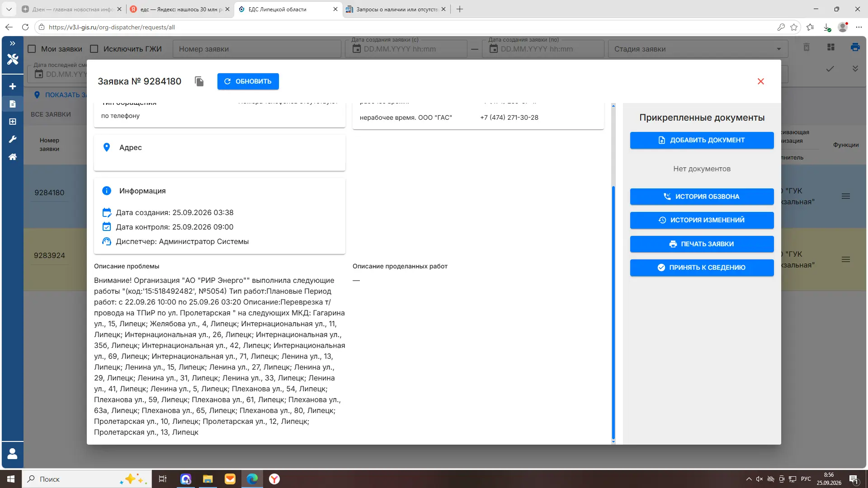Toggle the Мои заявки checkbox

coord(32,49)
